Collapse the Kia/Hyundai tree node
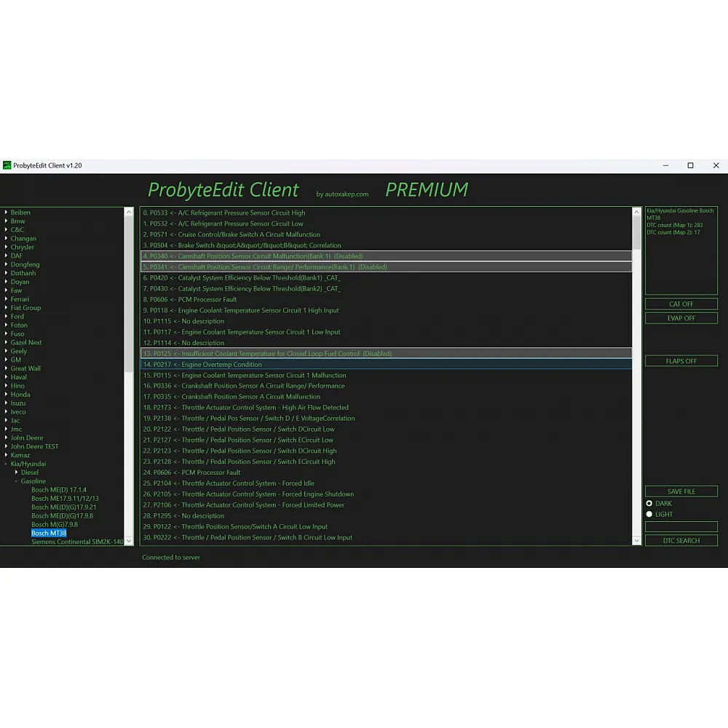The width and height of the screenshot is (728, 728). (7, 464)
